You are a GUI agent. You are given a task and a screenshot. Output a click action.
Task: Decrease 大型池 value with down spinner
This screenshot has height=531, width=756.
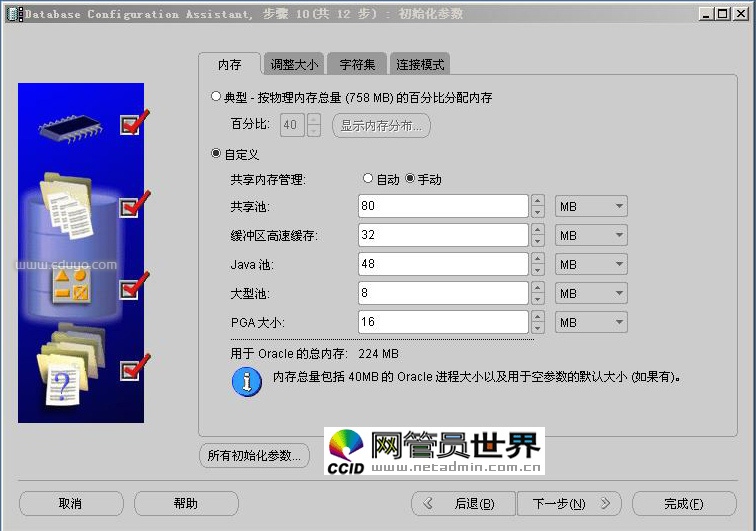pyautogui.click(x=538, y=299)
